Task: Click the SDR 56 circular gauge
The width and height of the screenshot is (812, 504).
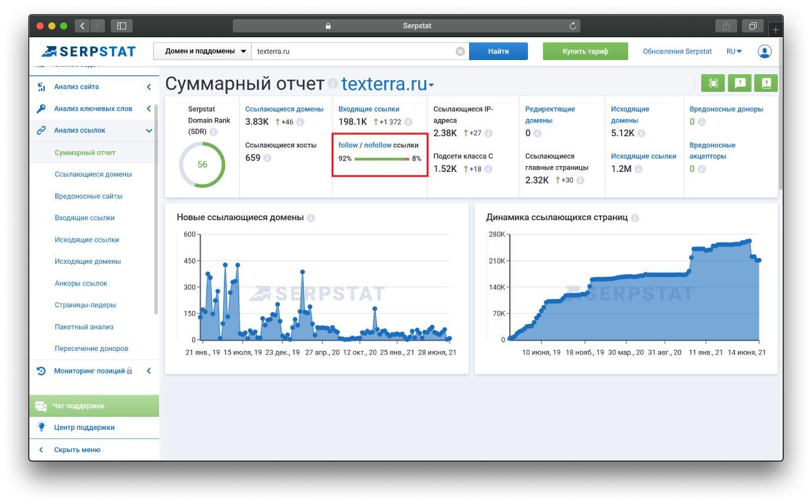Action: click(x=202, y=165)
